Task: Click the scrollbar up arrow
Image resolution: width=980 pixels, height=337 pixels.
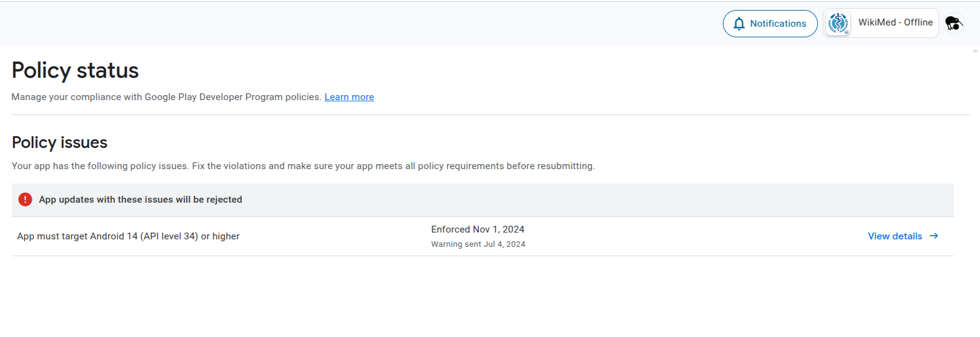Action: (x=975, y=51)
